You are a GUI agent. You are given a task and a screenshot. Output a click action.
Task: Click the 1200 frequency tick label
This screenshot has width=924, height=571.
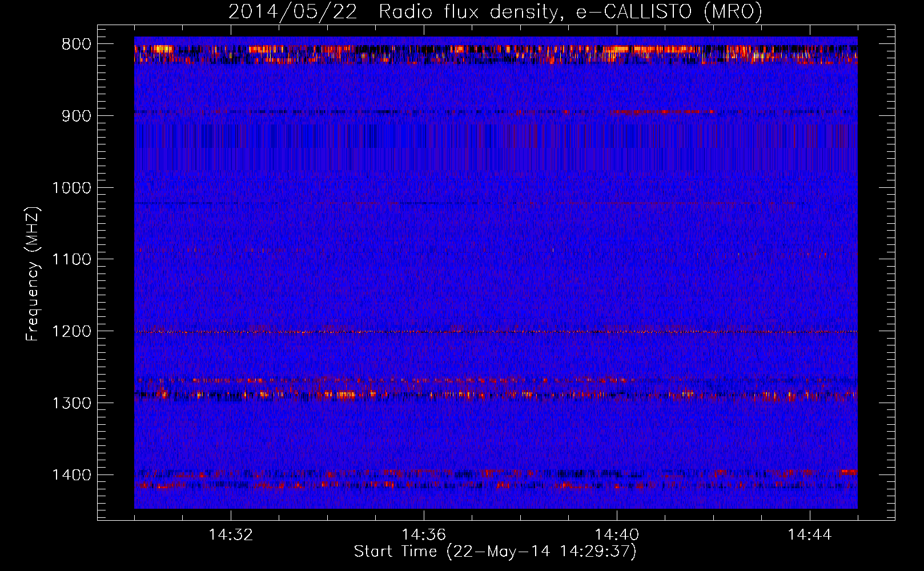tap(71, 331)
